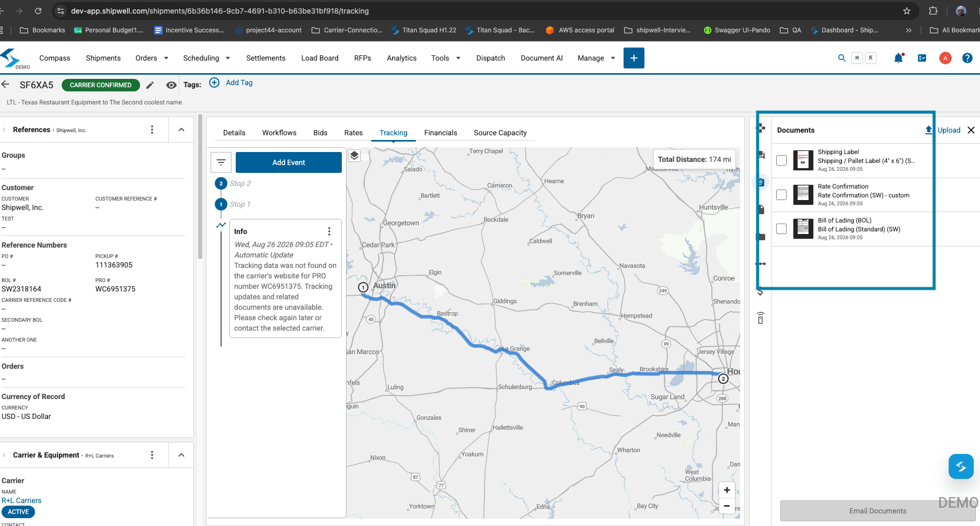The width and height of the screenshot is (980, 526).
Task: Collapse the References card
Action: [181, 130]
